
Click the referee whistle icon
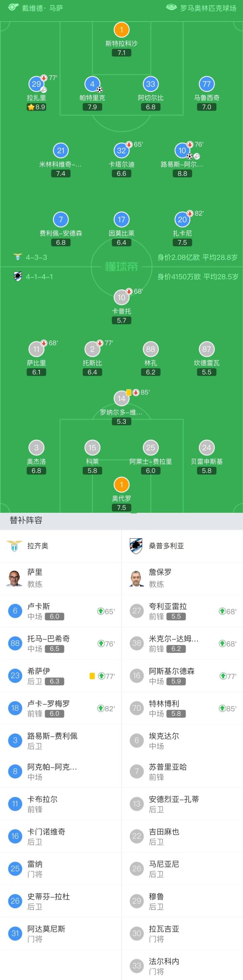(x=12, y=7)
